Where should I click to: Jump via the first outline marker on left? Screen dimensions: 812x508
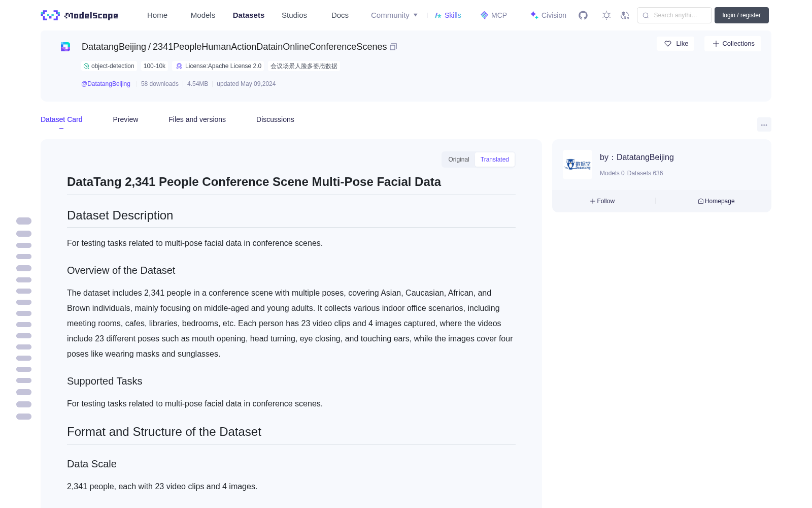[24, 221]
